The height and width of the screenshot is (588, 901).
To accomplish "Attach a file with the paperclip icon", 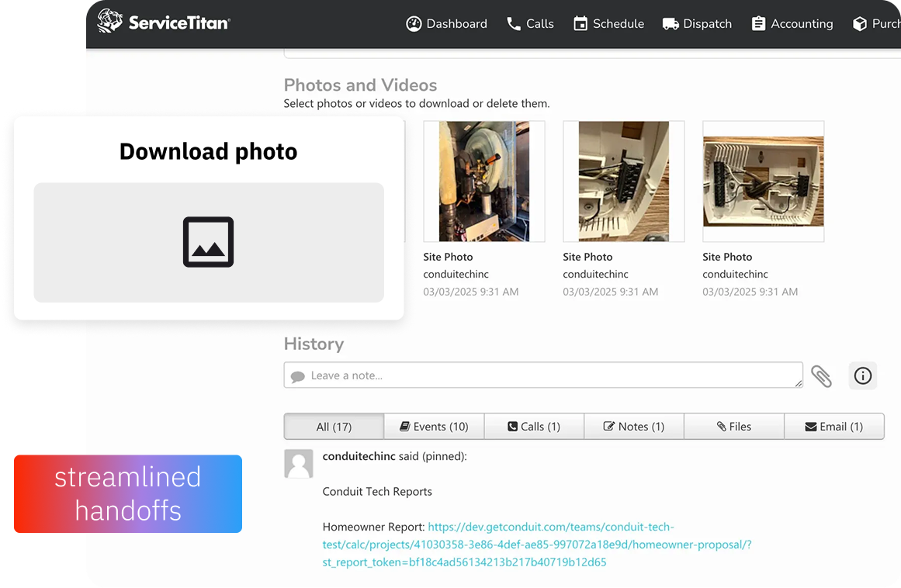I will coord(821,376).
